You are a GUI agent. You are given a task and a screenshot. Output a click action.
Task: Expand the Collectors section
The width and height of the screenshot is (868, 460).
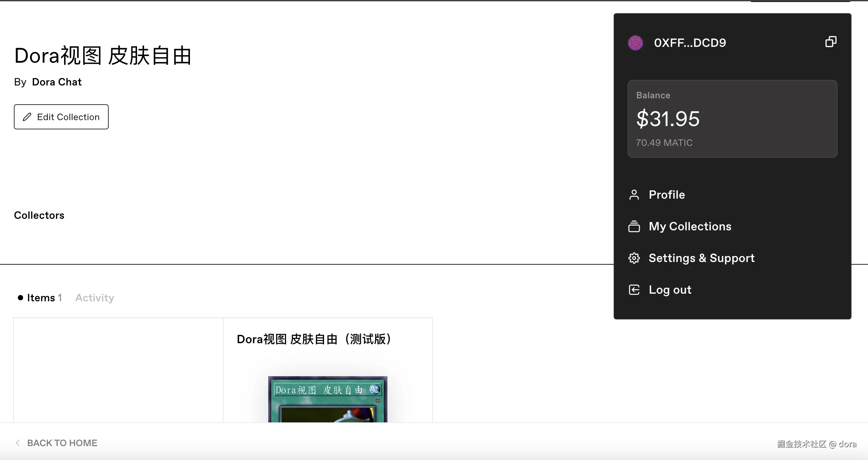pos(39,215)
